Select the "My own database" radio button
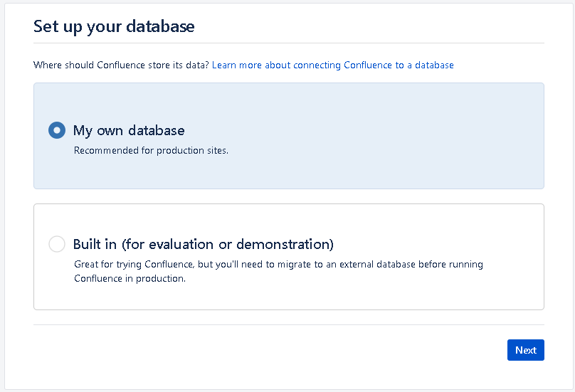The image size is (575, 392). (x=57, y=130)
